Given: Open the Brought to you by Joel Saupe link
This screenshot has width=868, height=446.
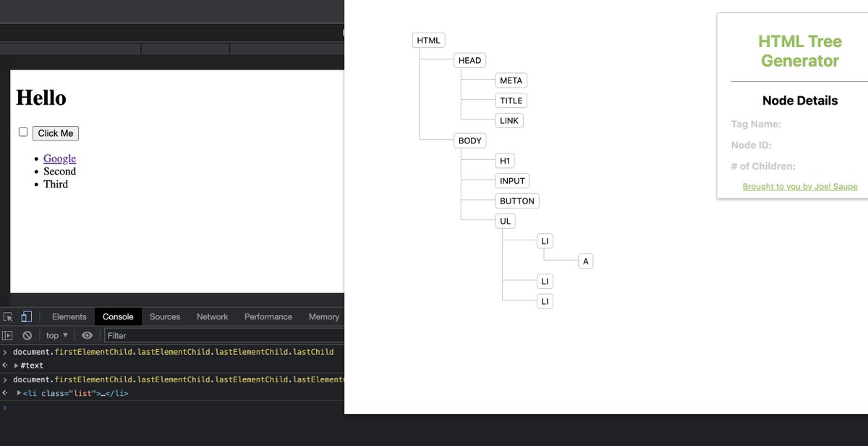Looking at the screenshot, I should point(799,186).
